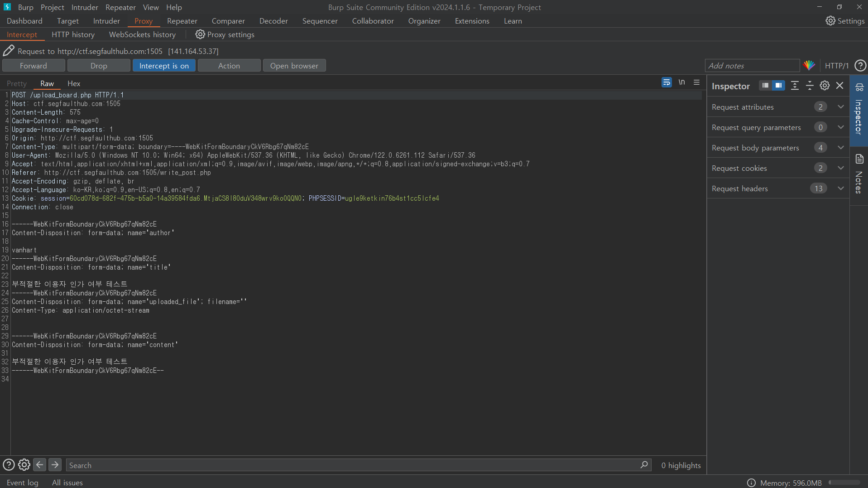Toggle show non-printable characters \n icon
The image size is (868, 488).
point(681,82)
